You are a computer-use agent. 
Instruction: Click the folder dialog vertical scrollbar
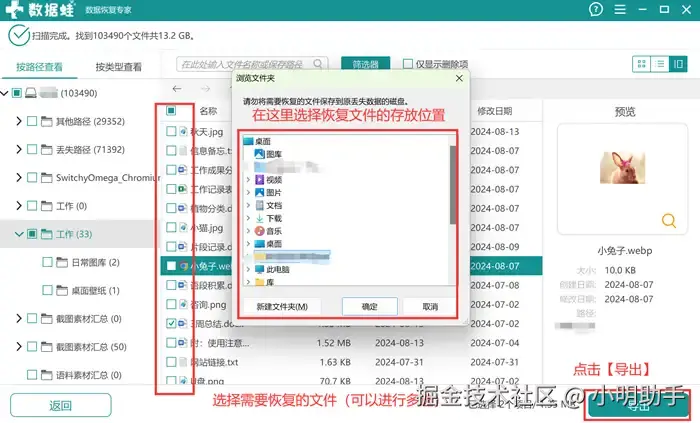(453, 185)
